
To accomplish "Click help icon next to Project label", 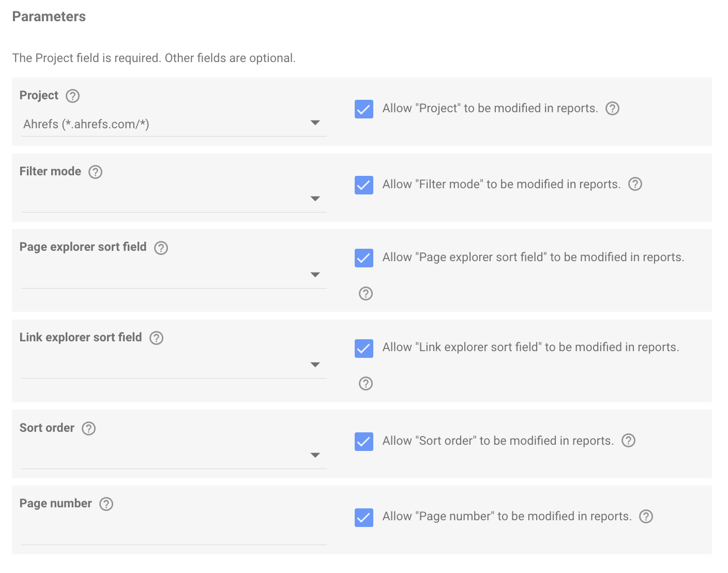I will (x=73, y=96).
